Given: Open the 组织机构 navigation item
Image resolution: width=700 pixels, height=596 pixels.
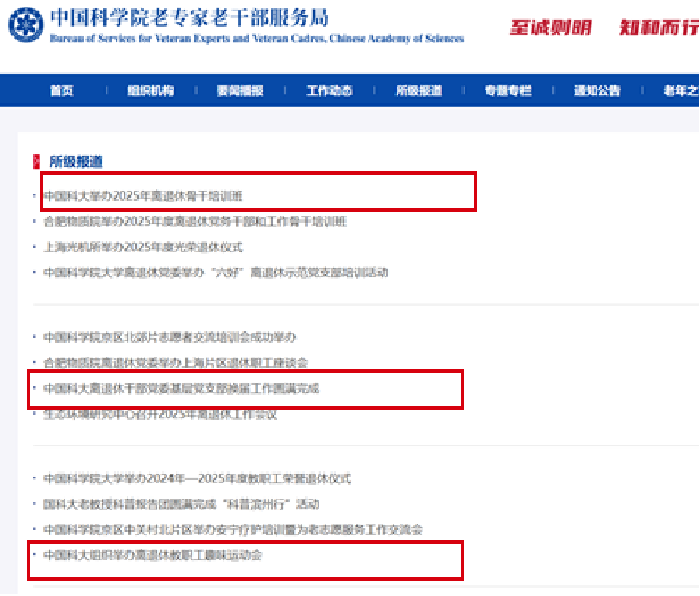Looking at the screenshot, I should pyautogui.click(x=150, y=90).
